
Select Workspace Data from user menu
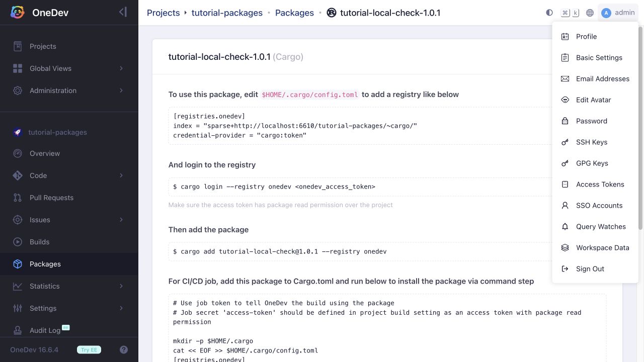pos(595,248)
